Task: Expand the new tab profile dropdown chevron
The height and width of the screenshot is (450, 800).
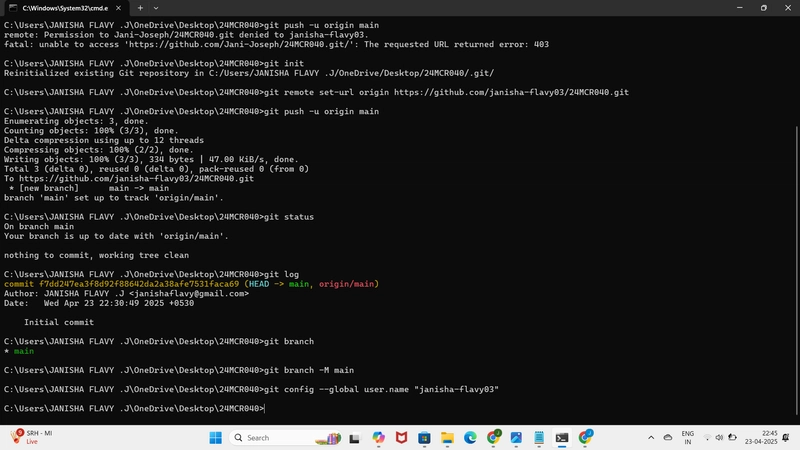Action: [x=156, y=8]
